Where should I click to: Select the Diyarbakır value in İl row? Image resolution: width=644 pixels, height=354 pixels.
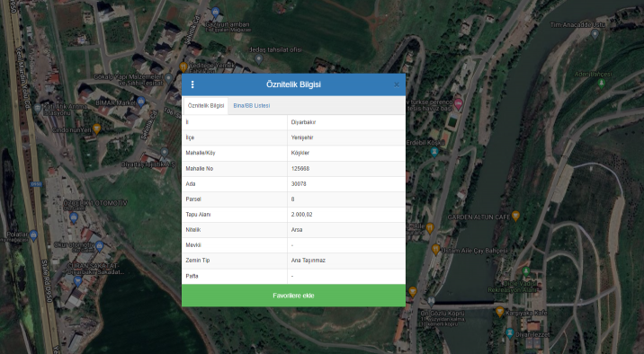[303, 122]
